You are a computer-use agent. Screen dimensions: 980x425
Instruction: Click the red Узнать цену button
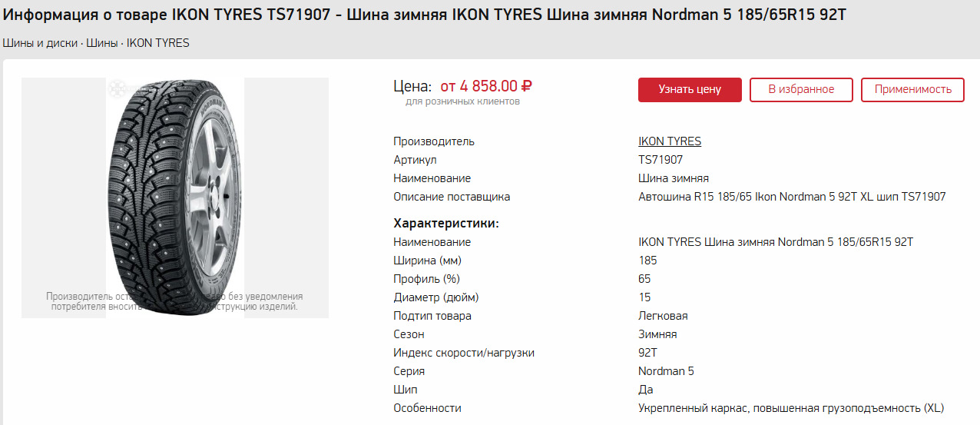coord(689,89)
